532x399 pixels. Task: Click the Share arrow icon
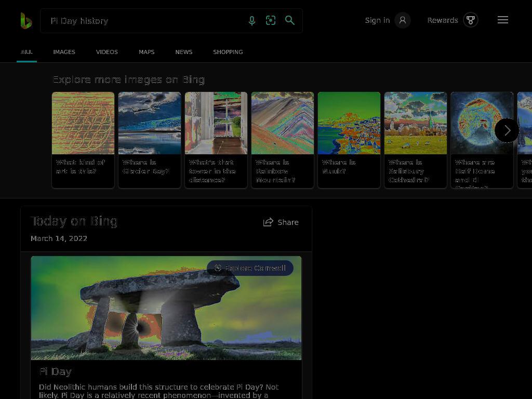(268, 222)
